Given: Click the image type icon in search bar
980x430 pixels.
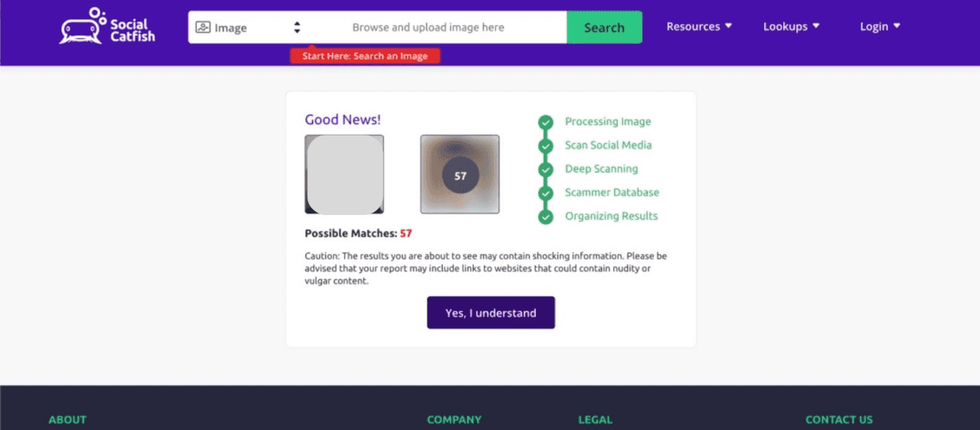Looking at the screenshot, I should point(203,28).
